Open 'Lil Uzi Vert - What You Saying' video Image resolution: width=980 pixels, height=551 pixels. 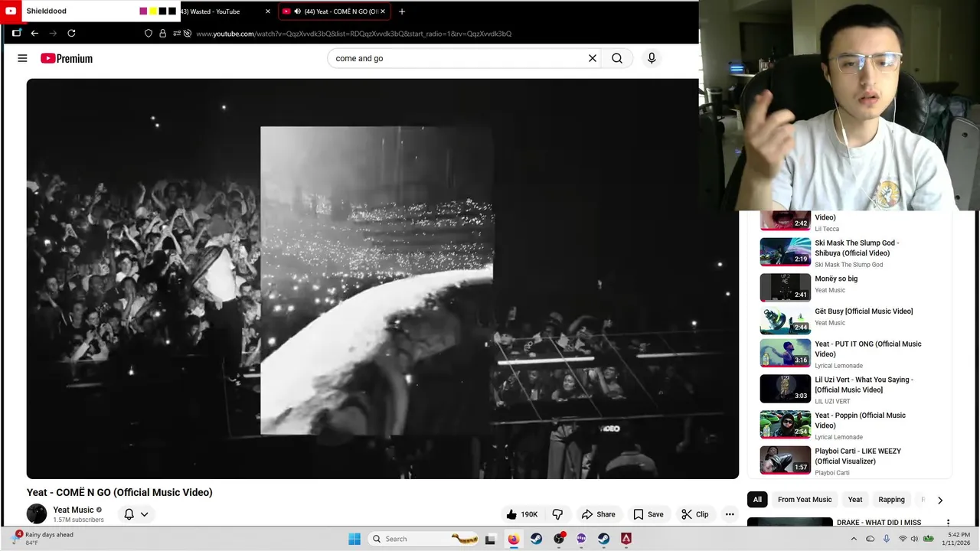click(864, 385)
